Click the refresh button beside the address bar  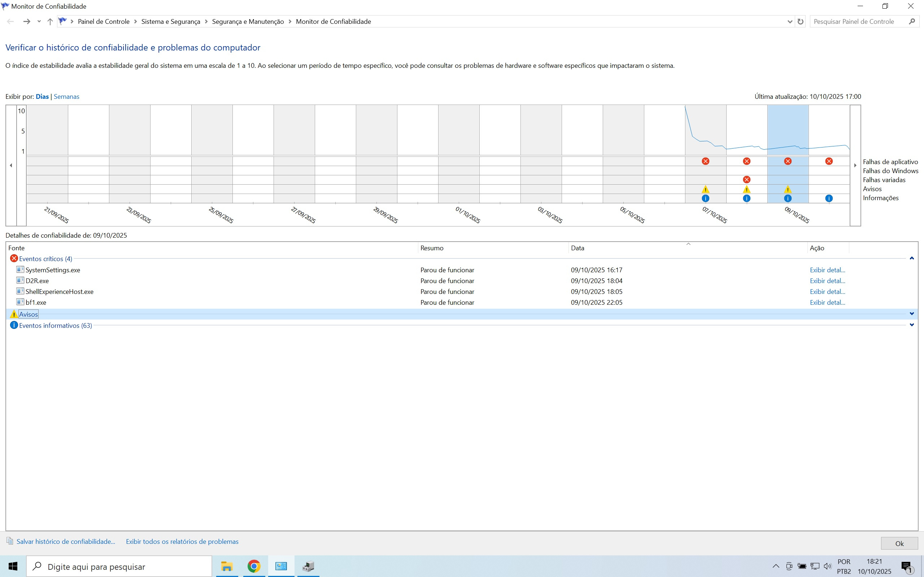tap(800, 22)
